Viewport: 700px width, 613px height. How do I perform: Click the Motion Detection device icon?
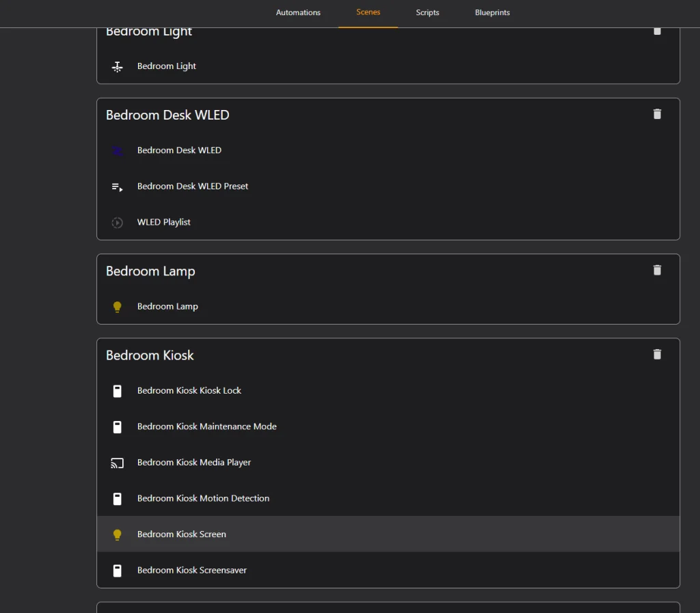tap(117, 499)
